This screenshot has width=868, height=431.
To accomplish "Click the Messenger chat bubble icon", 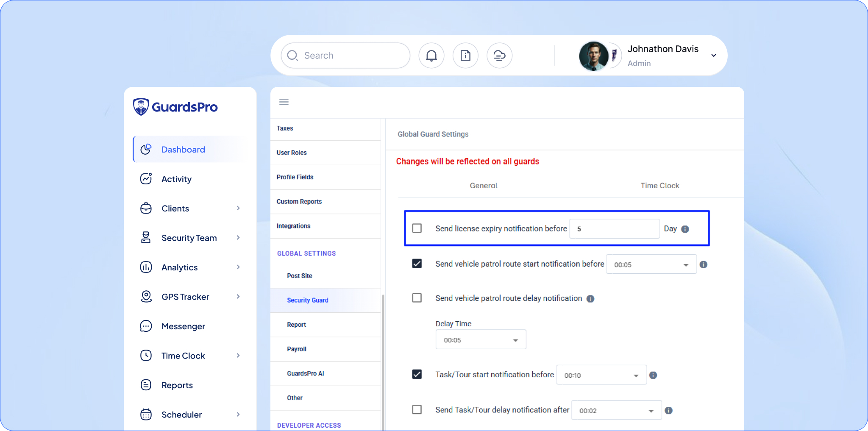I will pyautogui.click(x=146, y=326).
